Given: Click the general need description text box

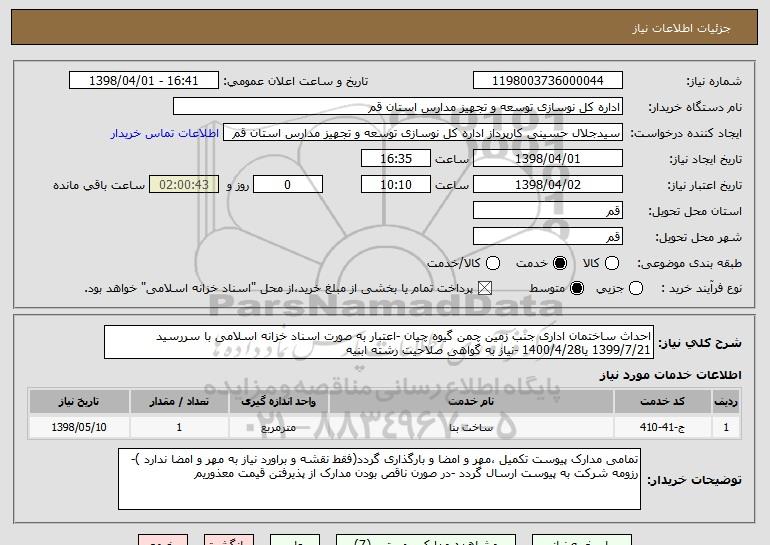Looking at the screenshot, I should coord(379,342).
